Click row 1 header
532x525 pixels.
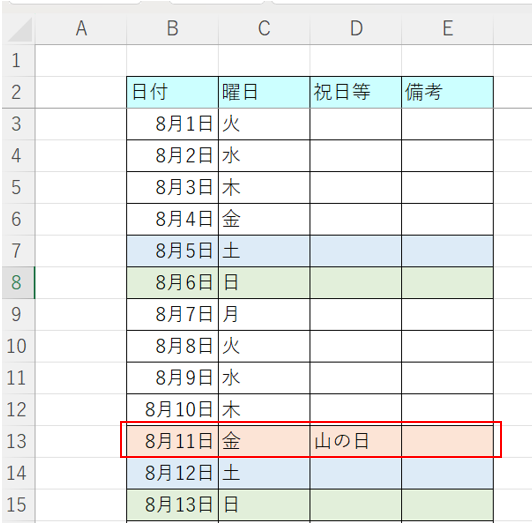click(18, 61)
